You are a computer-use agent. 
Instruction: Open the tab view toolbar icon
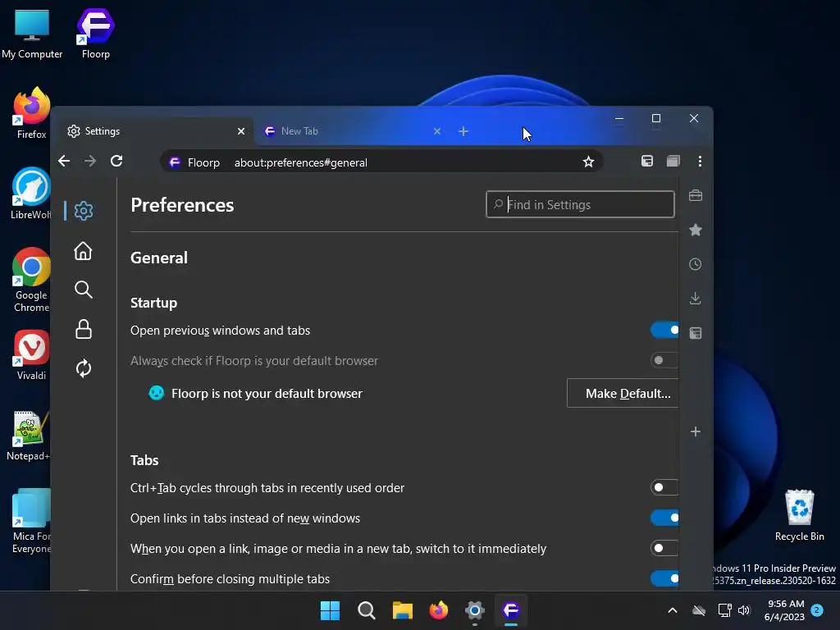click(673, 162)
